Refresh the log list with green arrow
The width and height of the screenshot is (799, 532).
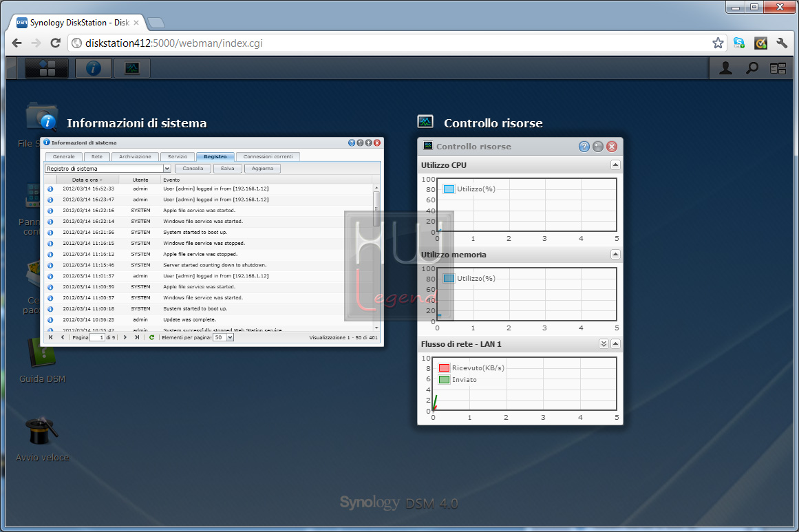coord(151,337)
